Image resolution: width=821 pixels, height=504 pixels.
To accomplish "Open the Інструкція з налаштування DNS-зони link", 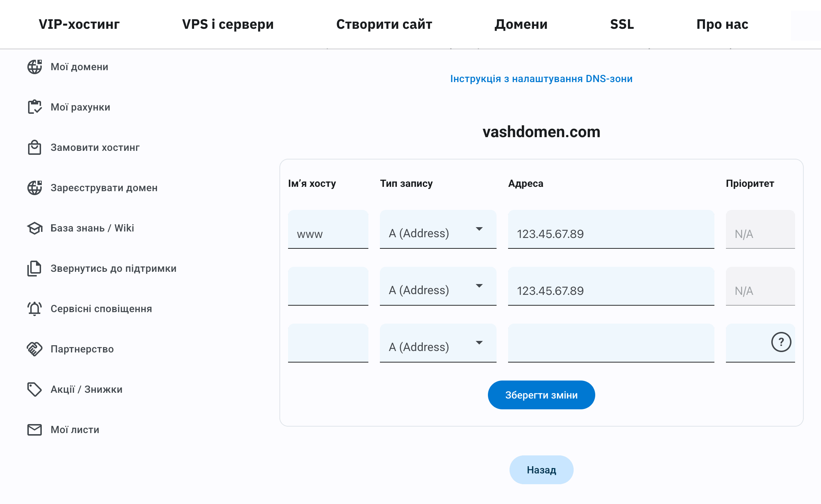I will [541, 79].
